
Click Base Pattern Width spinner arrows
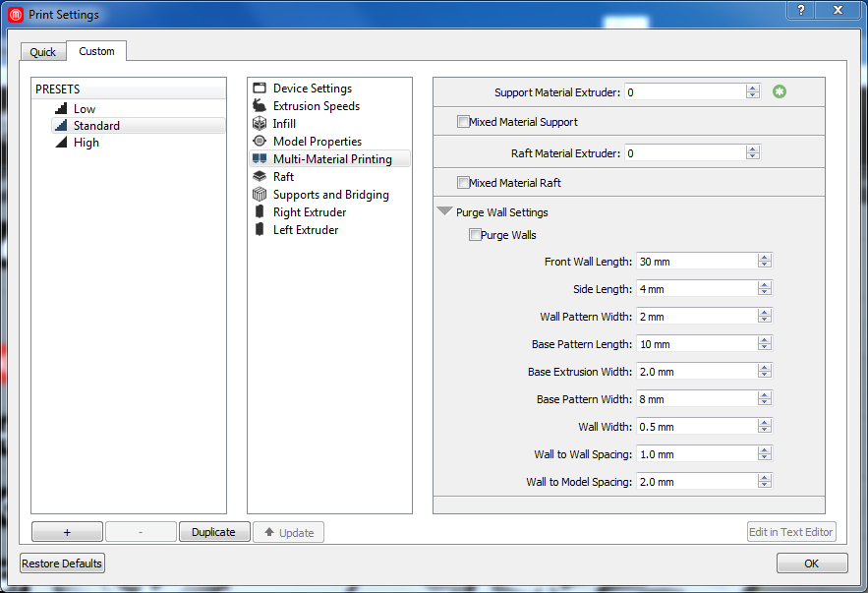pos(765,398)
